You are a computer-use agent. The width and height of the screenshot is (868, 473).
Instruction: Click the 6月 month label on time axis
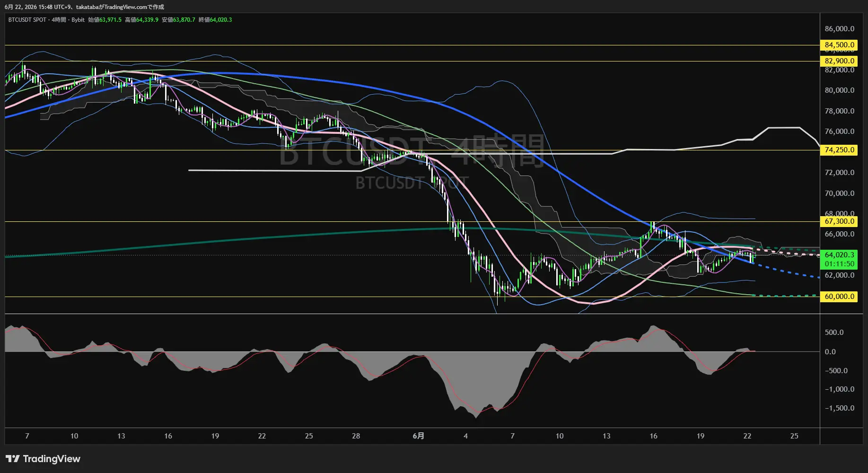[x=418, y=436]
